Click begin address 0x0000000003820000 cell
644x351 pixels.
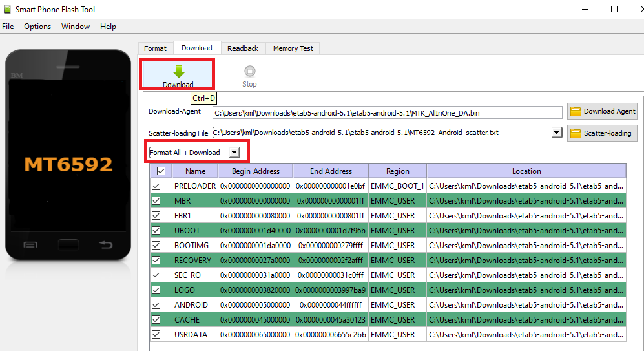(x=255, y=290)
